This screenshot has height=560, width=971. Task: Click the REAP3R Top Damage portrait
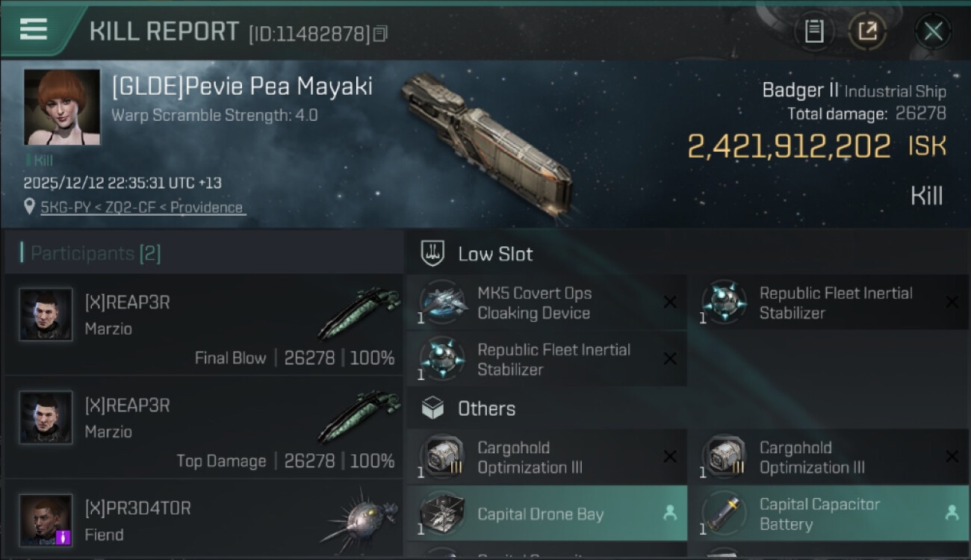click(x=46, y=417)
